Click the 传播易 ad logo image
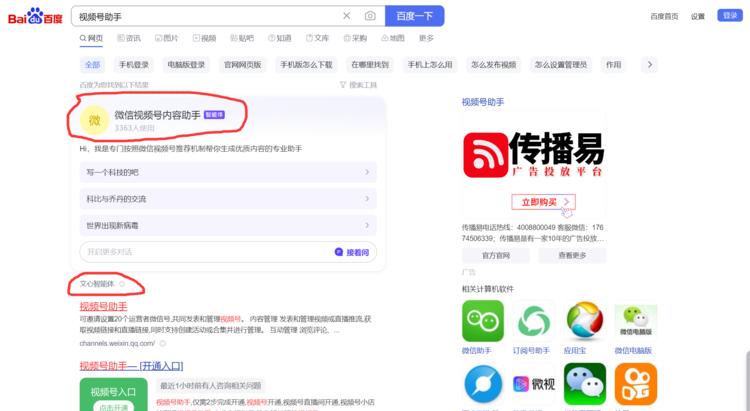 pos(533,155)
